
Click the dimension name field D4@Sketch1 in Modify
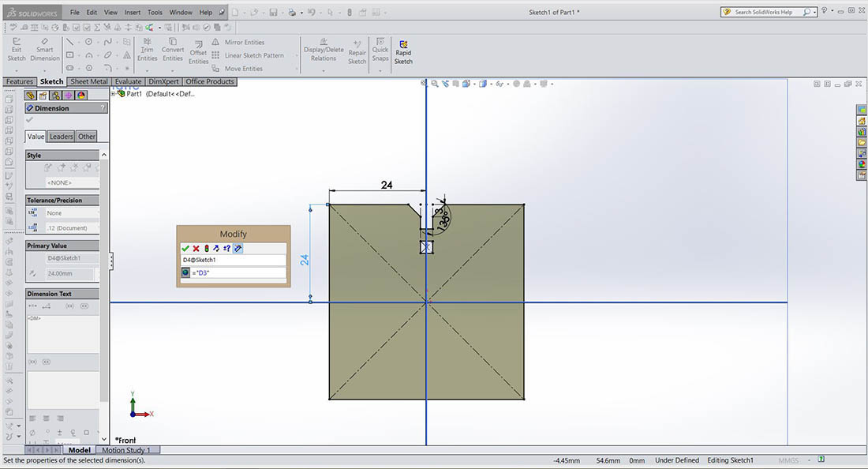(x=233, y=260)
